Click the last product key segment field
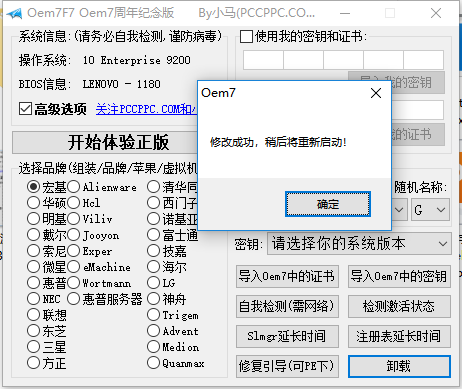Screen dimensions: 462x389 point(423,60)
